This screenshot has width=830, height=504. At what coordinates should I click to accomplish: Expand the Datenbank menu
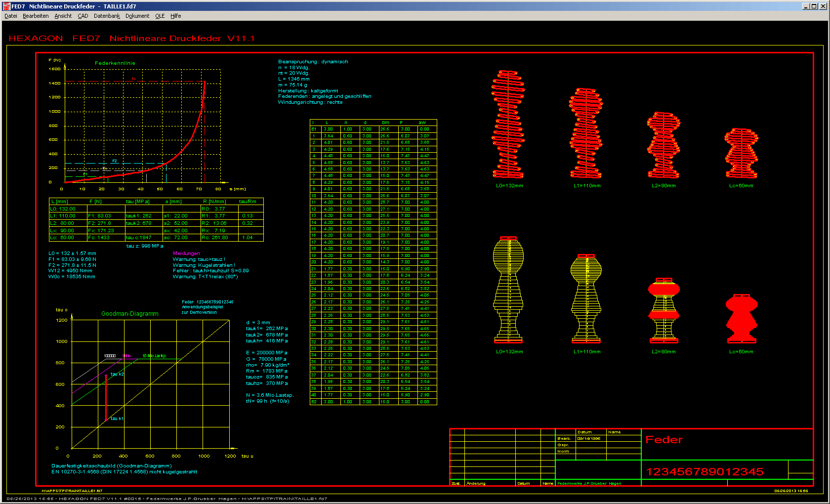(107, 16)
